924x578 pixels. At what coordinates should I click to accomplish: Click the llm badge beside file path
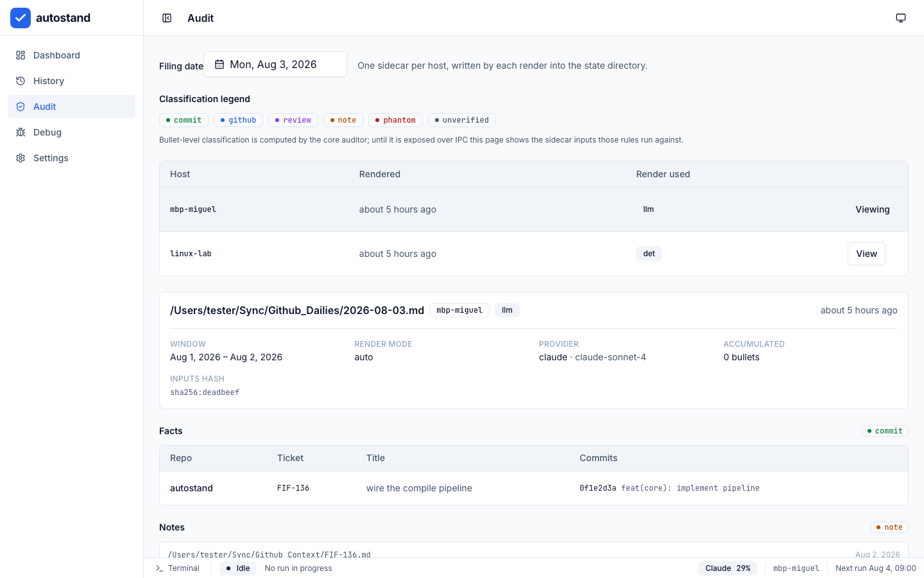pyautogui.click(x=507, y=310)
